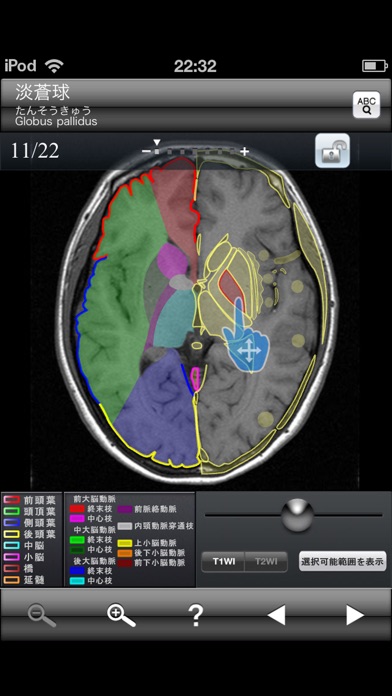392x696 pixels.
Task: Click the 頭頂葉 green outline legend swatch
Action: click(11, 511)
